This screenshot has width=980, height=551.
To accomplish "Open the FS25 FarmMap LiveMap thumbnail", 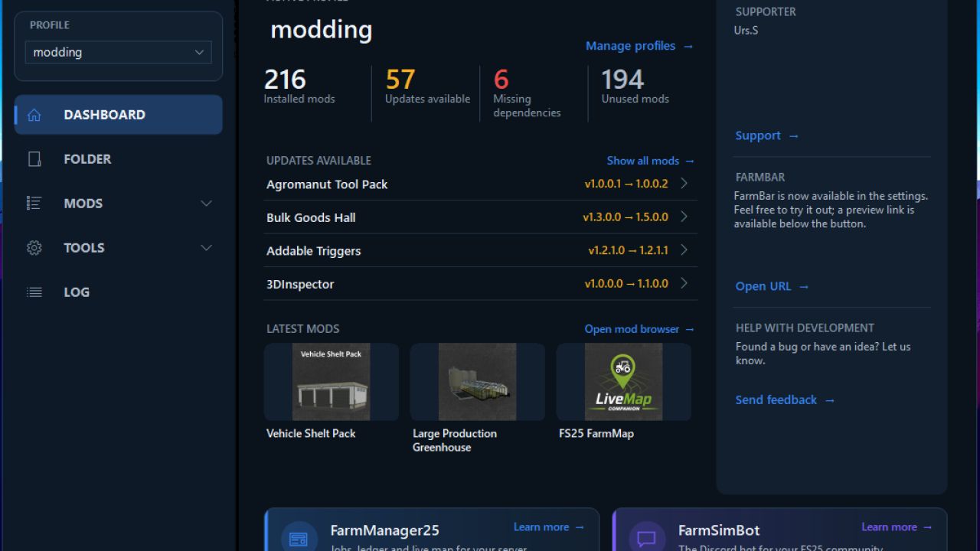I will point(624,382).
